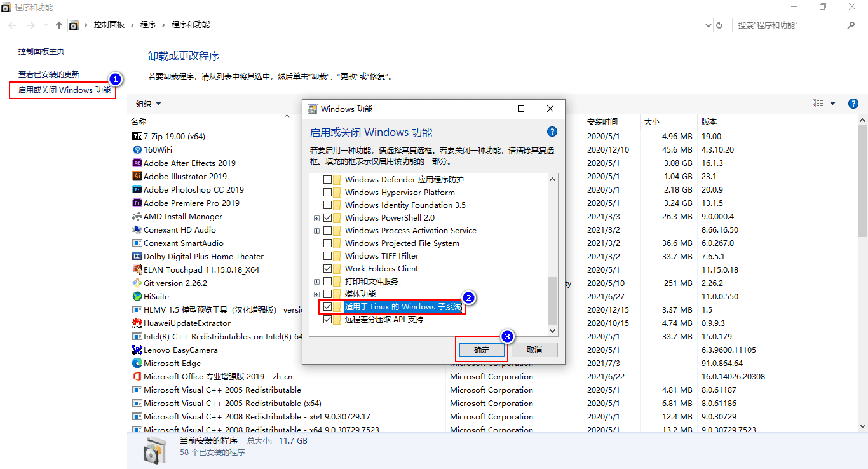Open the view options dropdown arrow
This screenshot has height=469, width=868.
(x=832, y=104)
